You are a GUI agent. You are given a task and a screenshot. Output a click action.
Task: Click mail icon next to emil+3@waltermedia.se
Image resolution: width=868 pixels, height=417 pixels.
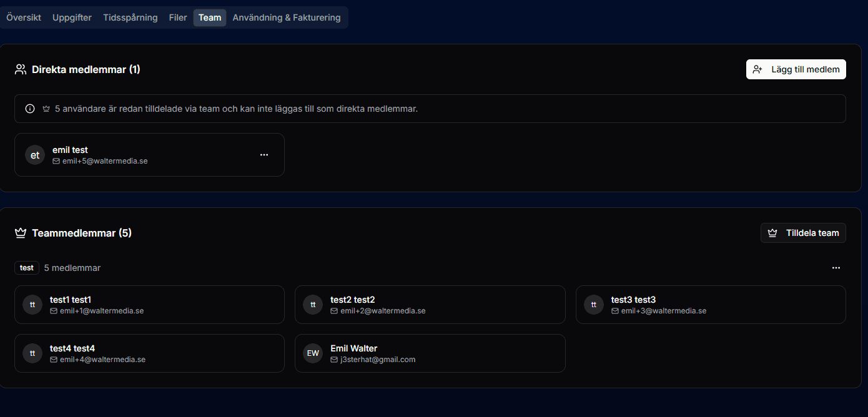click(x=615, y=311)
